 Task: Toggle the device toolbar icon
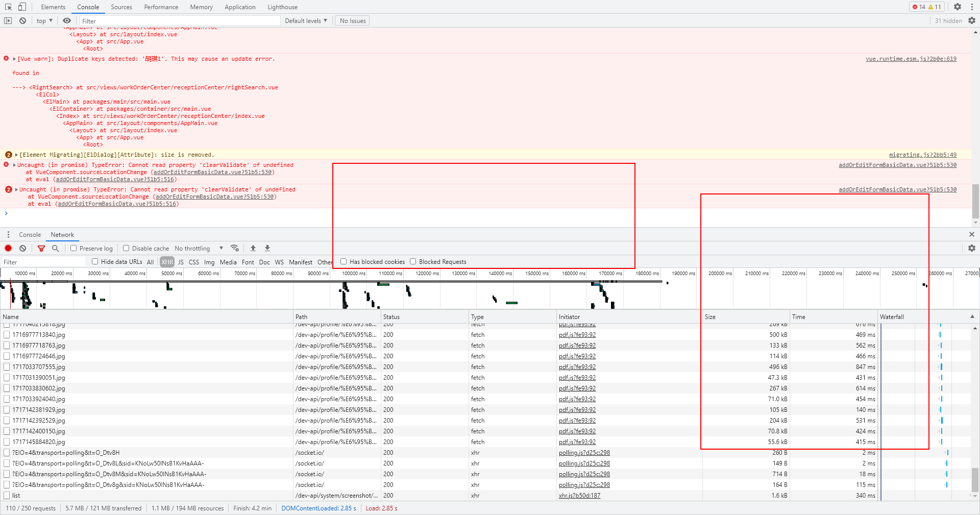click(22, 7)
